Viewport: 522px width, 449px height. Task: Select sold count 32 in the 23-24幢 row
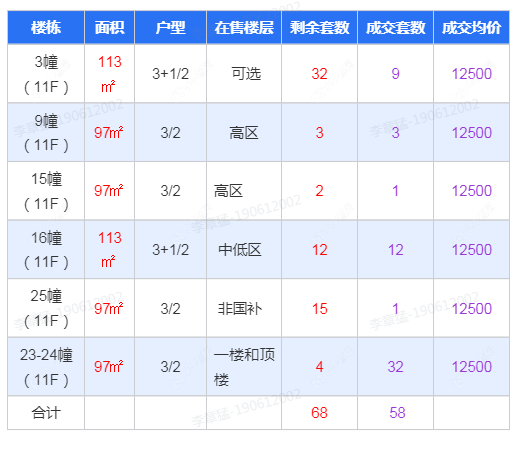click(x=395, y=366)
